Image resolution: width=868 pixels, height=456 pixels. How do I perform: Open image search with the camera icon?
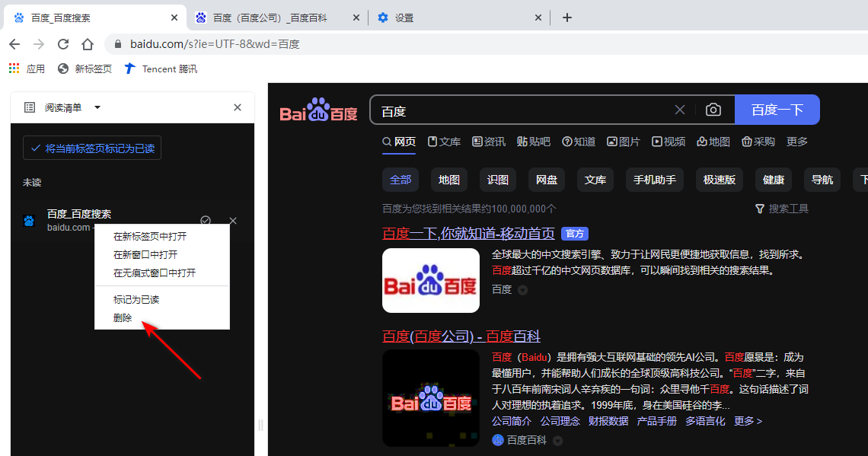tap(713, 110)
